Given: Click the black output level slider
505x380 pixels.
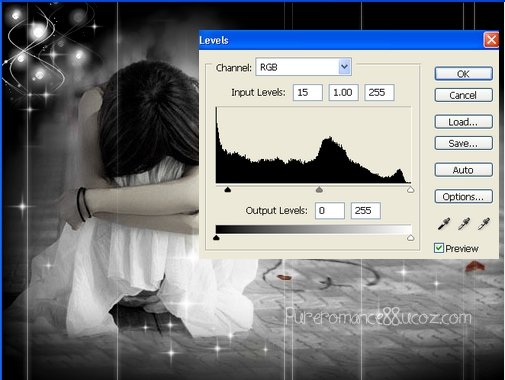Looking at the screenshot, I should click(x=216, y=238).
